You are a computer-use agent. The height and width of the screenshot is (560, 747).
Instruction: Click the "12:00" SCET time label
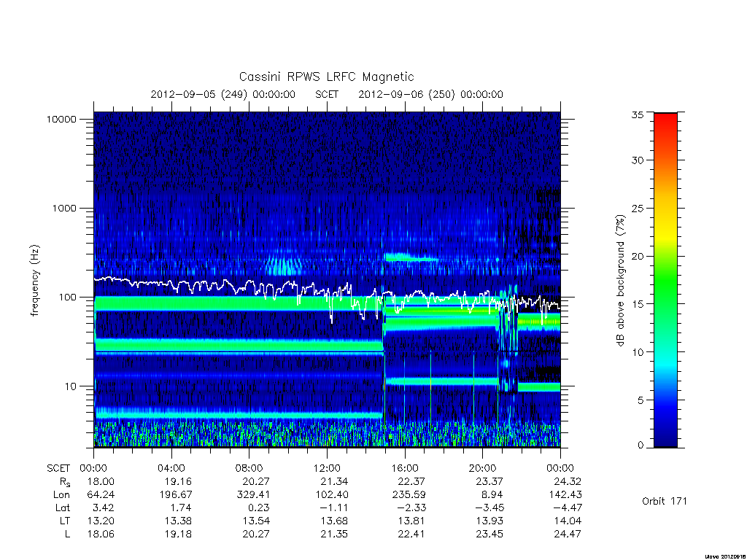[328, 469]
